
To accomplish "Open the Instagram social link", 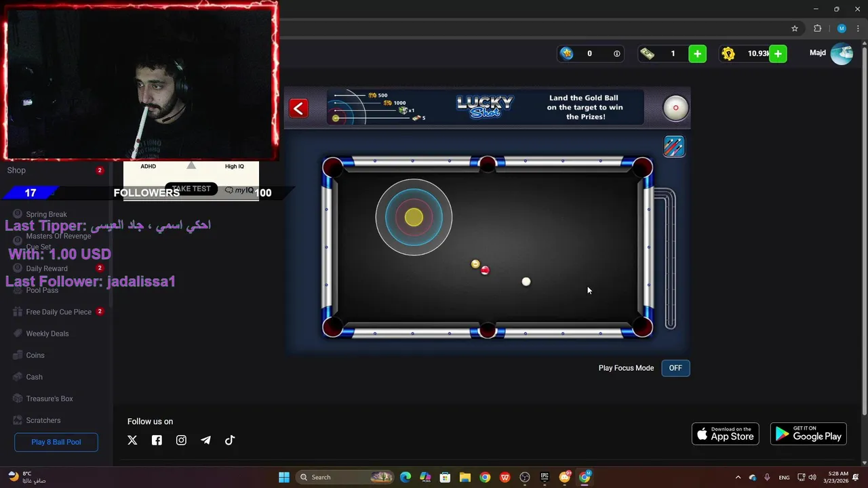I will [x=181, y=440].
